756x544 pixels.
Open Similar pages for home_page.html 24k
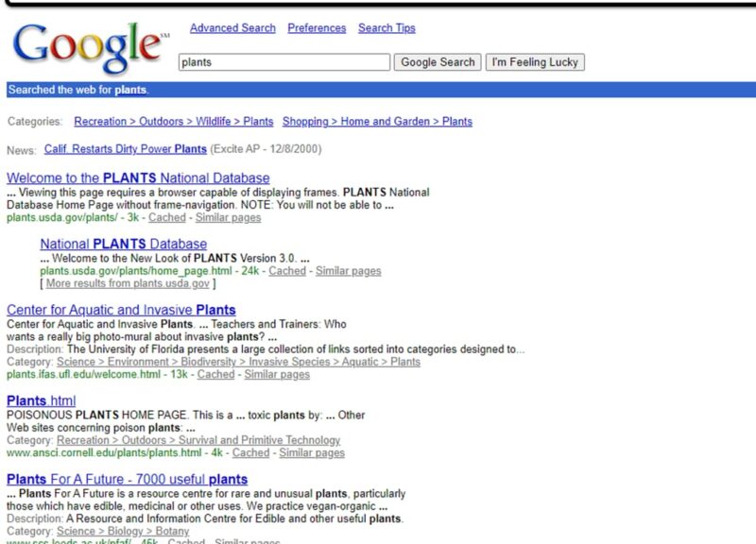pyautogui.click(x=348, y=271)
